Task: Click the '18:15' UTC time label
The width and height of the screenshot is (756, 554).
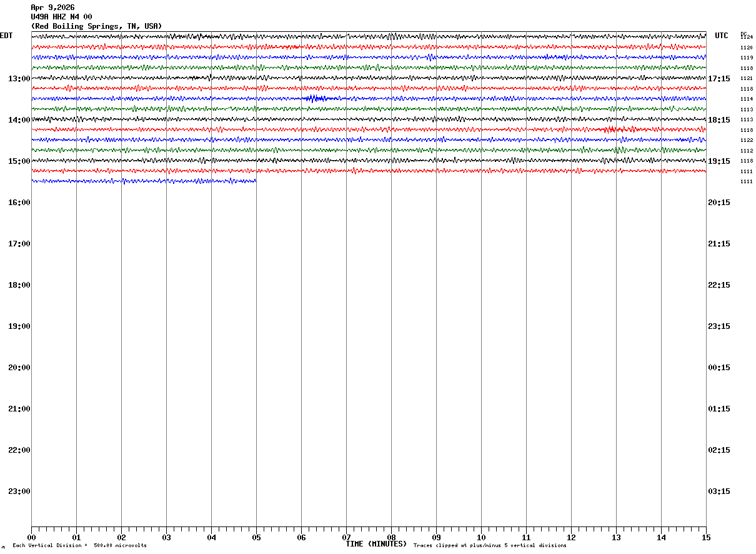Action: [719, 120]
